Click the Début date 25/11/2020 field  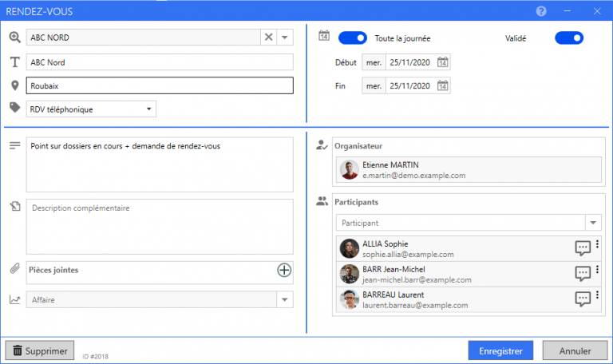pos(409,62)
